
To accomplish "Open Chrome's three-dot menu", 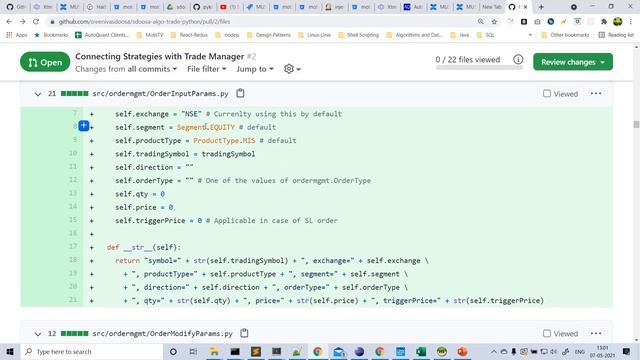I will pyautogui.click(x=631, y=22).
